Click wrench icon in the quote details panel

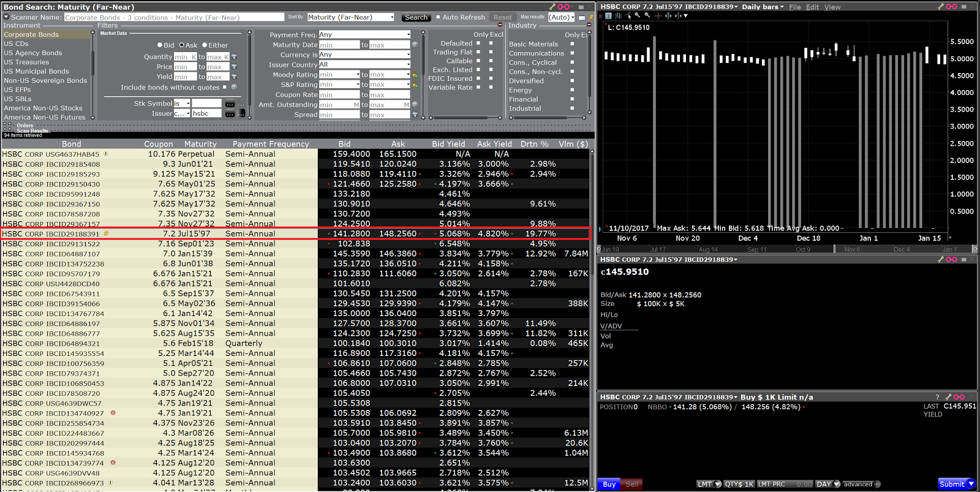tap(941, 260)
